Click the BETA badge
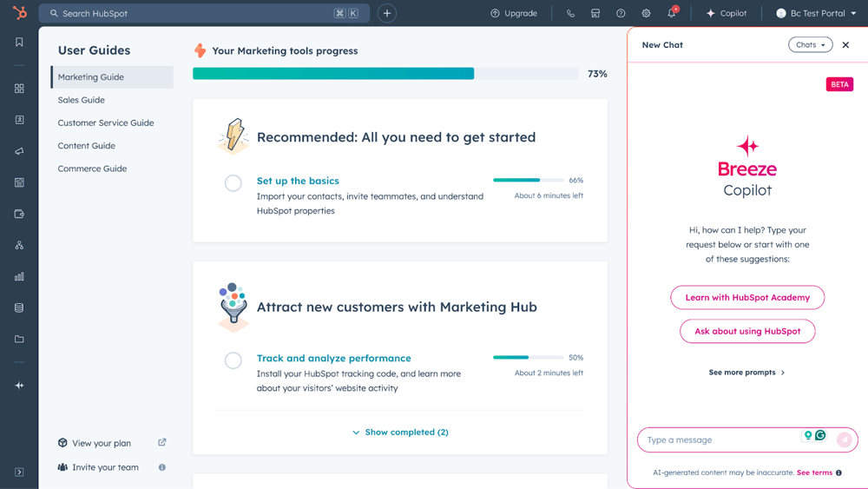Viewport: 868px width, 489px height. 839,84
